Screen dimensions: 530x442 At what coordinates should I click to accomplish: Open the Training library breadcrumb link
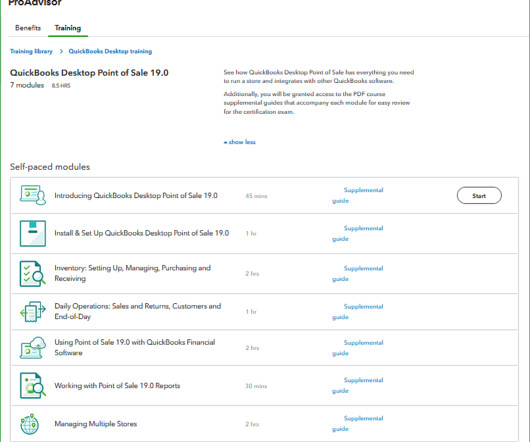pyautogui.click(x=31, y=51)
